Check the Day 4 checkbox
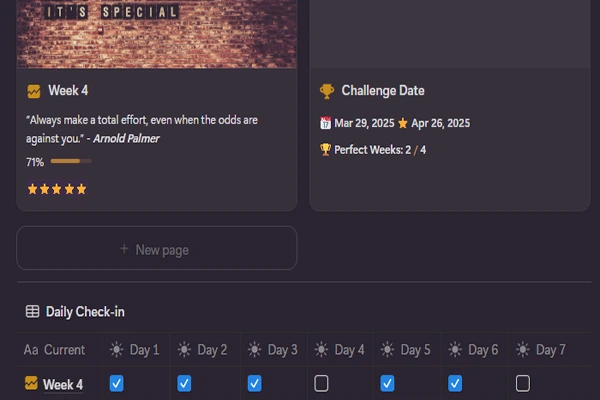The height and width of the screenshot is (400, 600). [x=321, y=383]
